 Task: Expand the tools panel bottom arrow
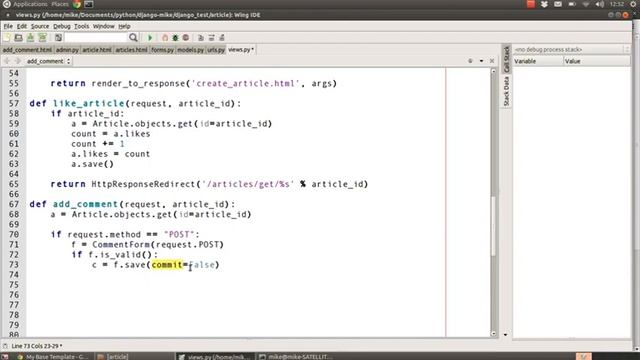[505, 335]
